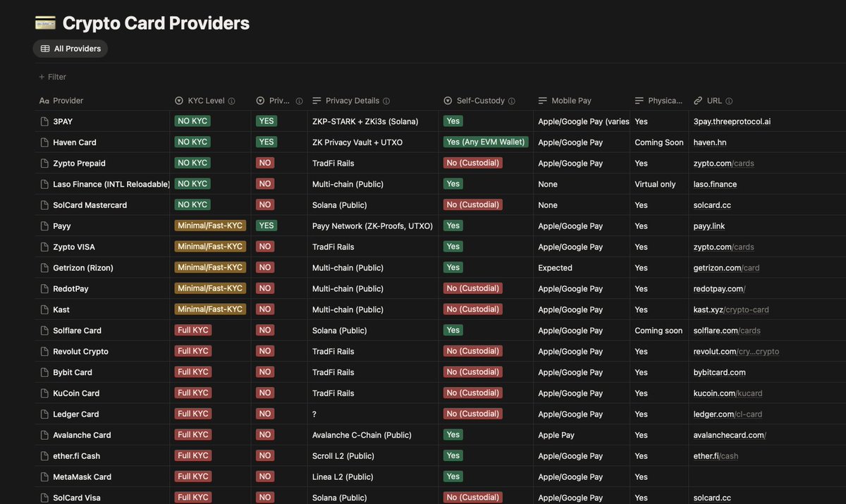Viewport: 846px width, 504px height.
Task: Click the "Laso Finance (INTL Reloadable)" provider name
Action: (x=111, y=184)
